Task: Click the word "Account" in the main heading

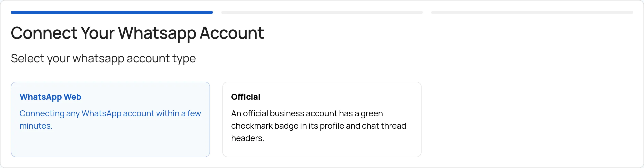Action: [x=232, y=33]
